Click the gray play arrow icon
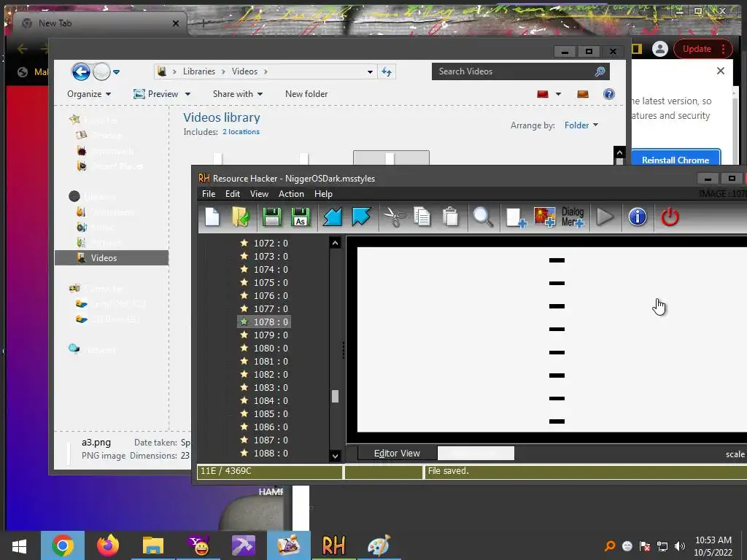Viewport: 747px width, 560px height. pyautogui.click(x=605, y=217)
